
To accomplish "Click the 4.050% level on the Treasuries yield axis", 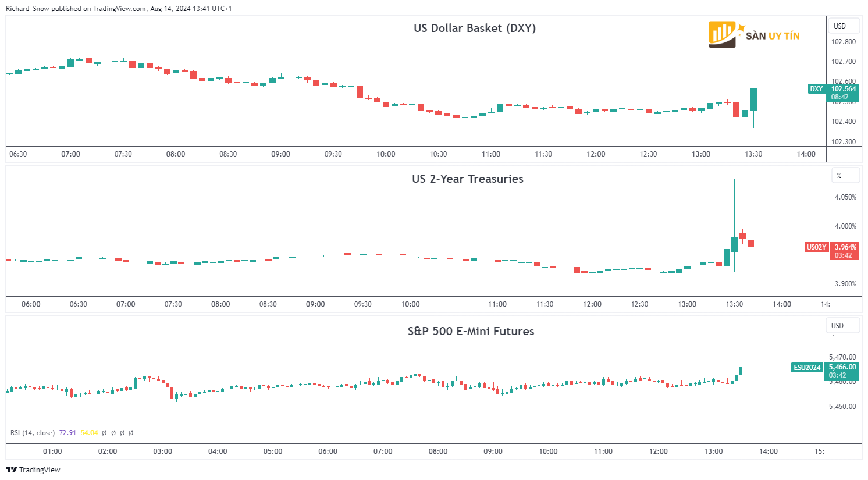I will pyautogui.click(x=845, y=197).
